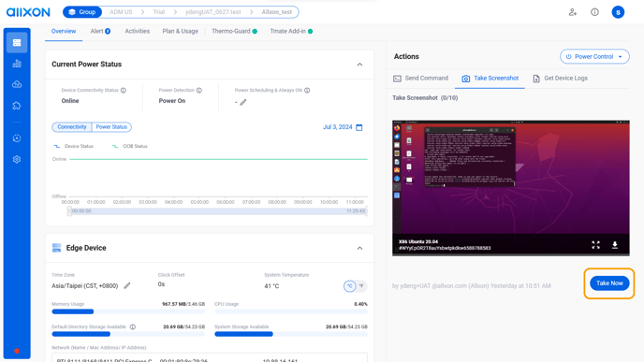Viewport: 644px width, 362px height.
Task: Click the Edge Device section icon
Action: 57,248
